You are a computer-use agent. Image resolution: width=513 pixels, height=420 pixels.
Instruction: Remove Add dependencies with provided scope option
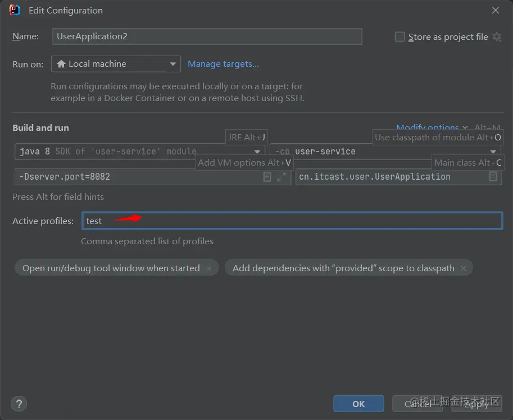click(x=463, y=268)
